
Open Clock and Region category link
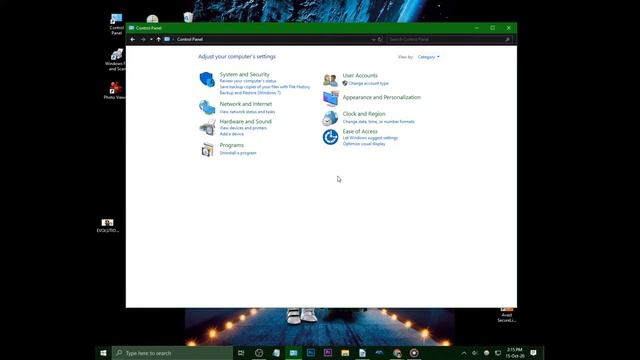[364, 114]
